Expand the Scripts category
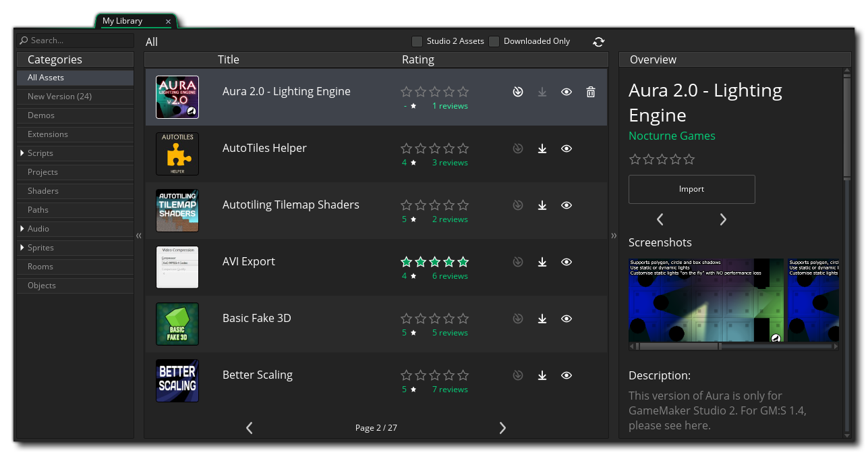Viewport: 868px width, 455px height. point(22,153)
